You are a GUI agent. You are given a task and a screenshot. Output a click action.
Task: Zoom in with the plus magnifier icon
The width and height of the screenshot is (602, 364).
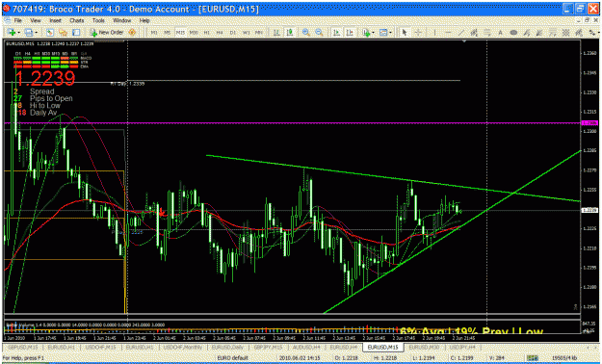[306, 33]
